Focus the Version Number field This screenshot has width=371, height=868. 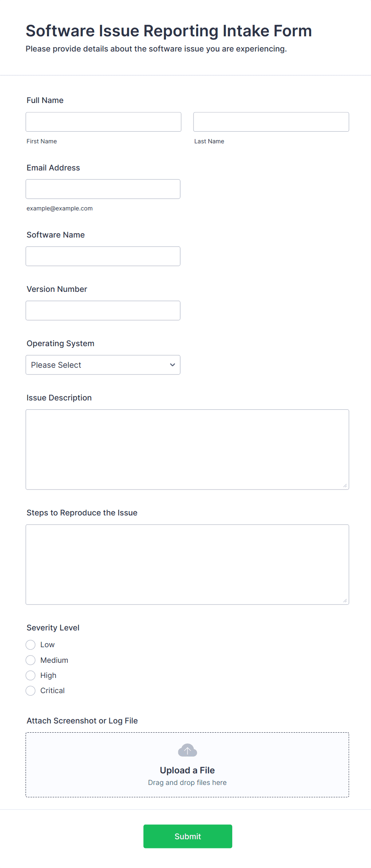(x=103, y=310)
